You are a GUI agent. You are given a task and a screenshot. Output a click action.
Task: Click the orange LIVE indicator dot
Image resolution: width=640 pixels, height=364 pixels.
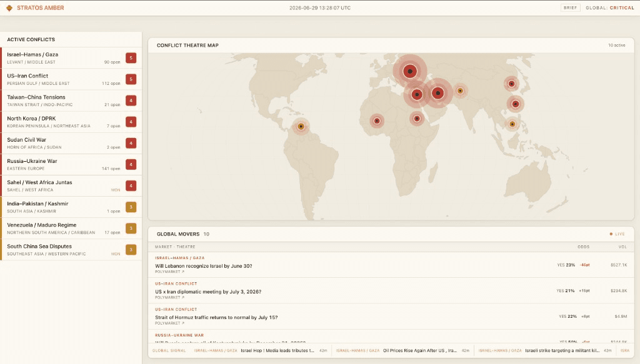(x=611, y=234)
